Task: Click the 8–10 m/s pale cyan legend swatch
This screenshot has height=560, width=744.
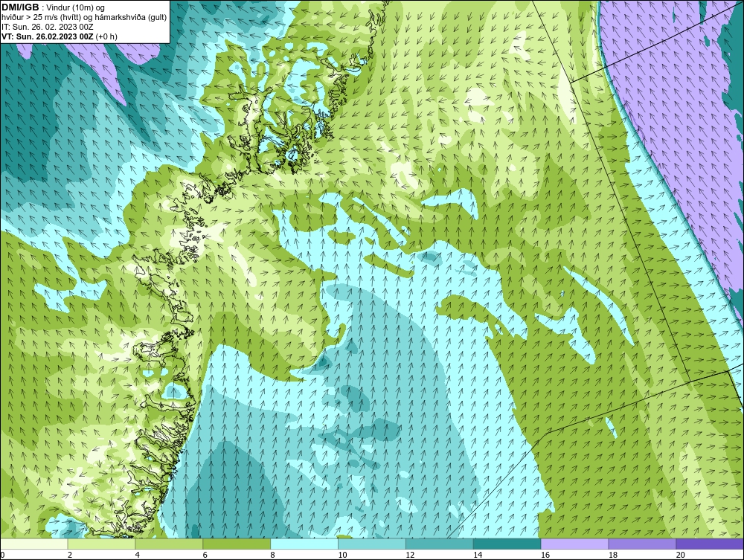Action: click(304, 544)
